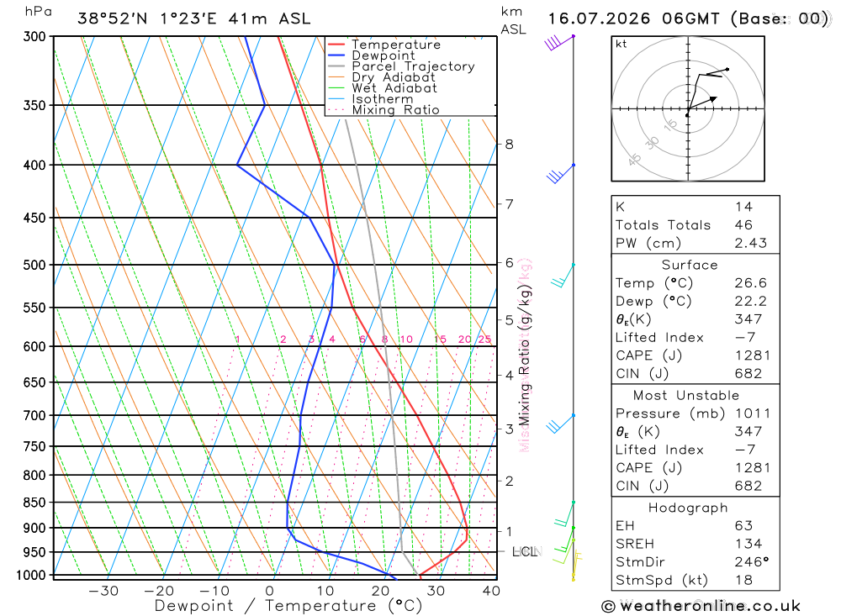Click the −30 temperature axis tick
Screen dimensions: 841x616
103,591
